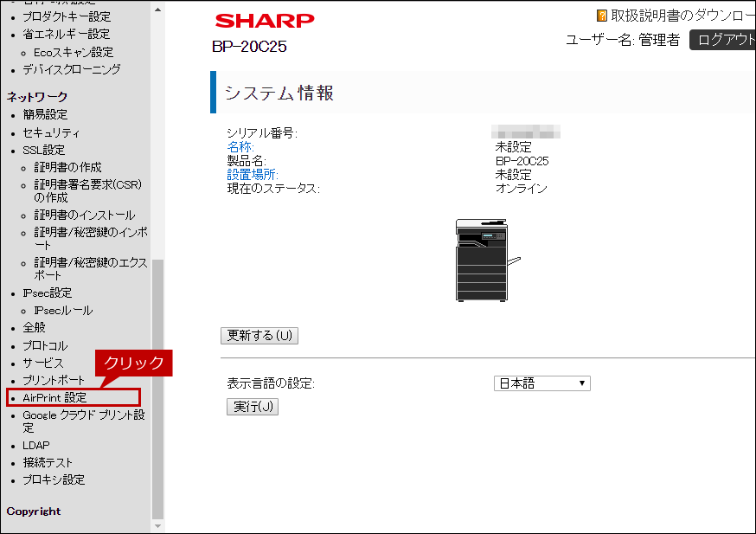756x534 pixels.
Task: Click the BP-20C25 model name under logo
Action: (249, 47)
